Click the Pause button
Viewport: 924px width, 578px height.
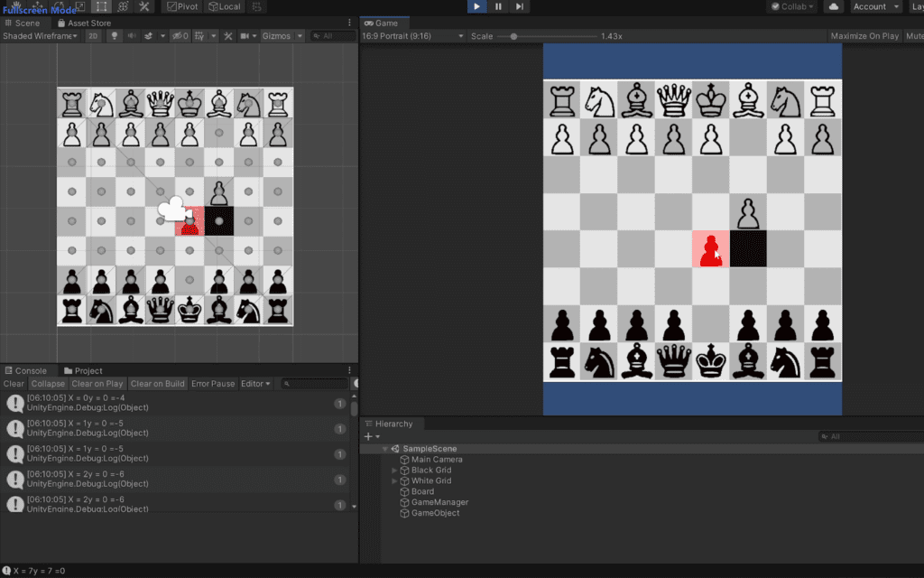498,6
